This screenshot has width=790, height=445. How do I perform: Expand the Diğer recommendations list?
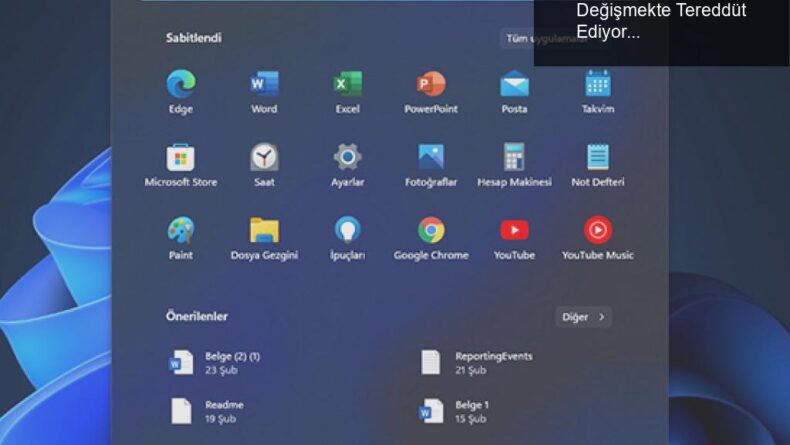[583, 317]
